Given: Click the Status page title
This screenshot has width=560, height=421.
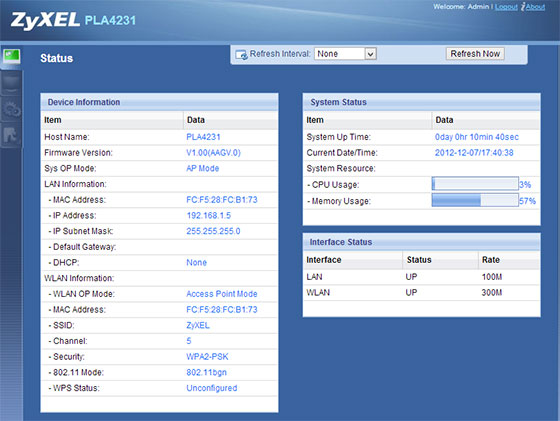Looking at the screenshot, I should [56, 58].
